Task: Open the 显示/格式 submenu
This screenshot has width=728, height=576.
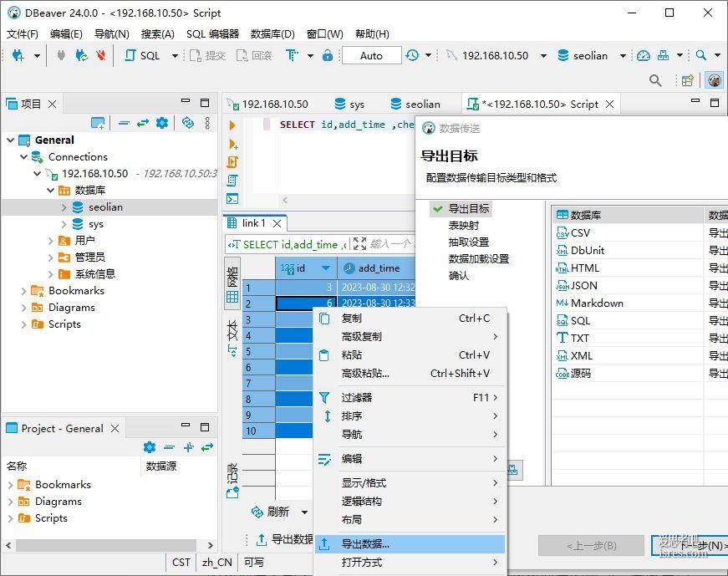Action: tap(410, 483)
